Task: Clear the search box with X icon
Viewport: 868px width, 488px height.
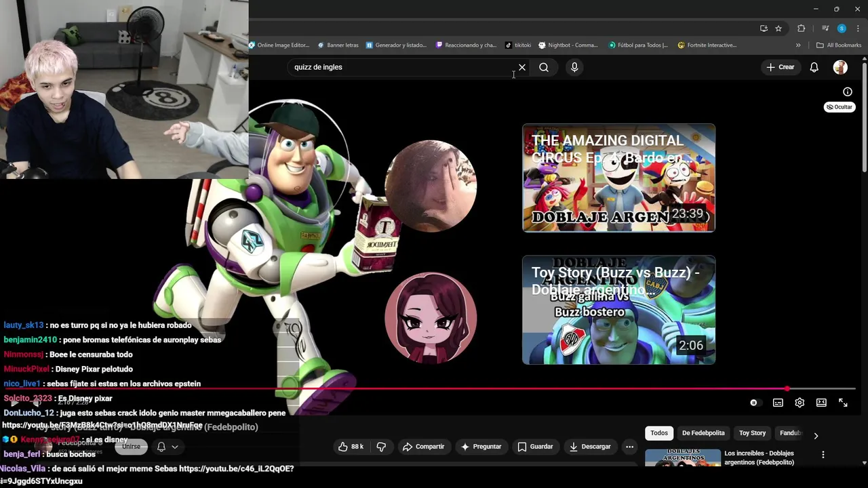Action: 522,67
